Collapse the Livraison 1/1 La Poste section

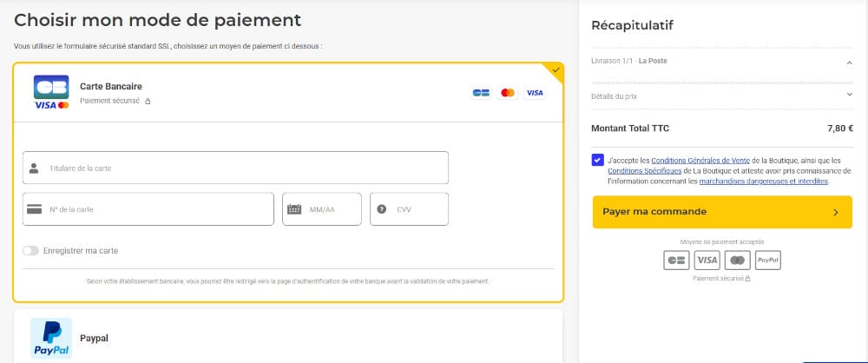coord(848,61)
